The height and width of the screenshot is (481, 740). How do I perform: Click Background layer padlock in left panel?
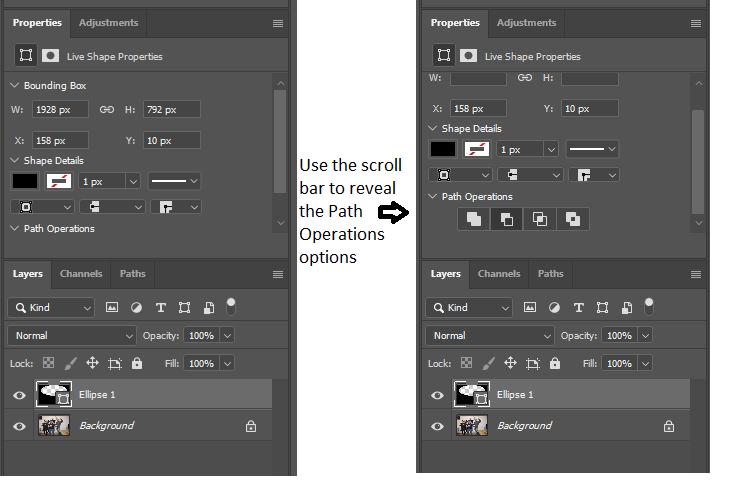251,426
